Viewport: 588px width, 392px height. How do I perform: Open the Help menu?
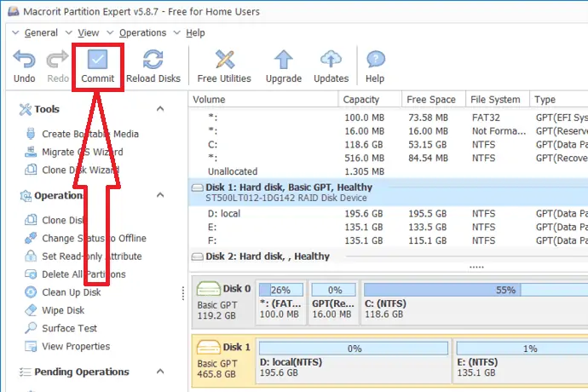[x=195, y=33]
